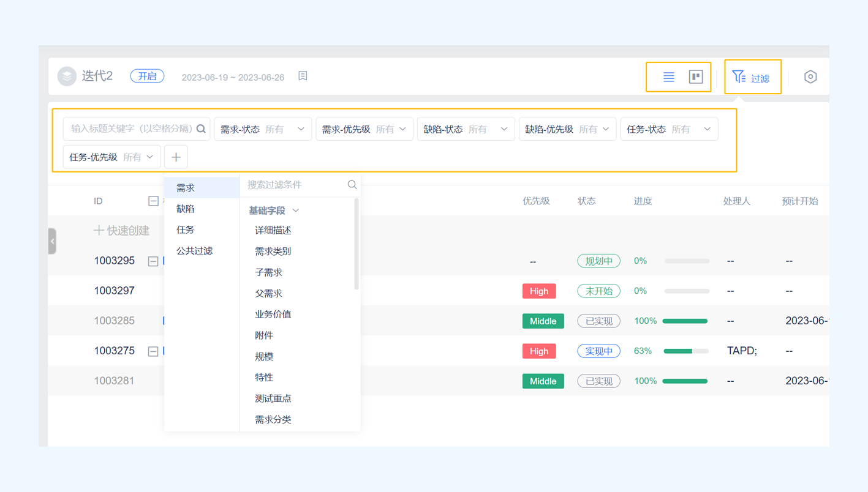The height and width of the screenshot is (492, 868).
Task: Click the 已实现 status of row 1003281
Action: point(598,381)
